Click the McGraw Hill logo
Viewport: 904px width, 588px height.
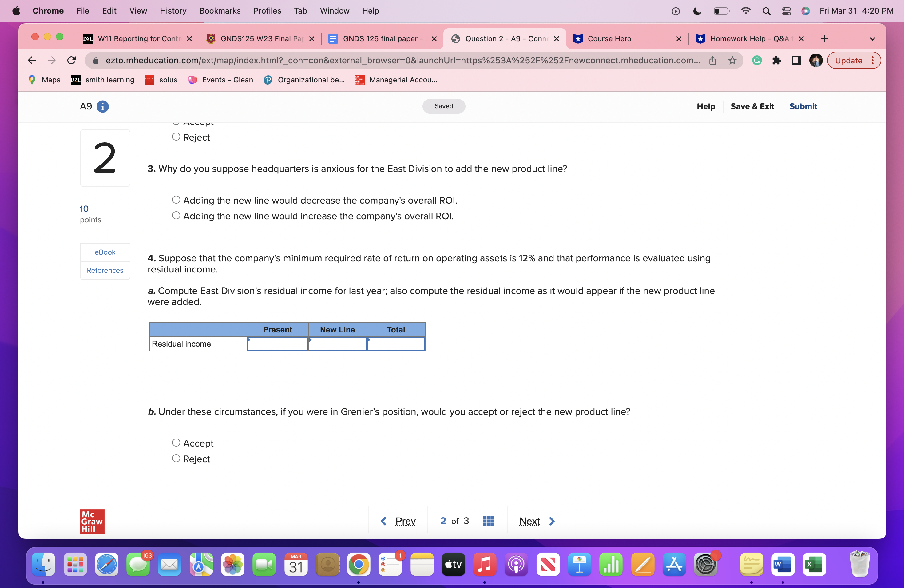92,522
